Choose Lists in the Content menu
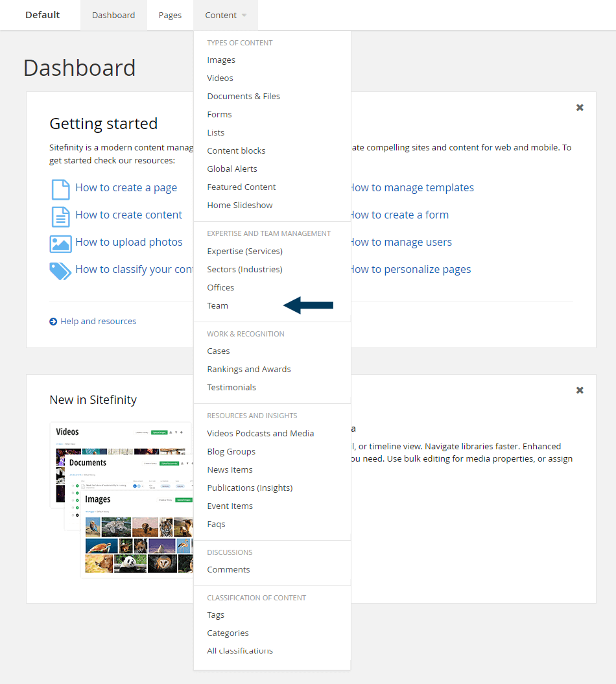The width and height of the screenshot is (616, 684). point(215,133)
